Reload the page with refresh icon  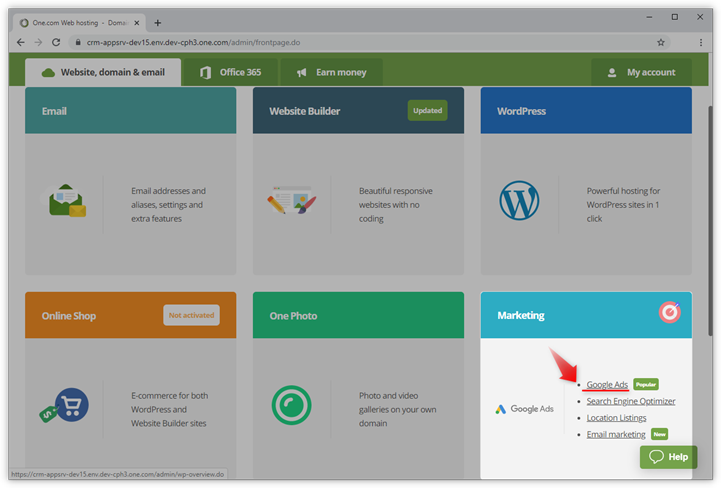pyautogui.click(x=56, y=42)
